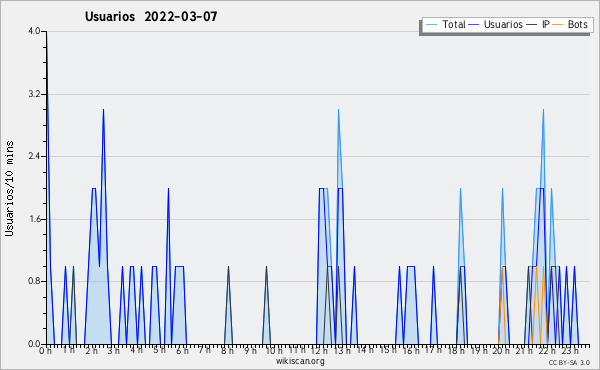
Task: Click the wikiscan.org label below chart
Action: click(x=300, y=361)
